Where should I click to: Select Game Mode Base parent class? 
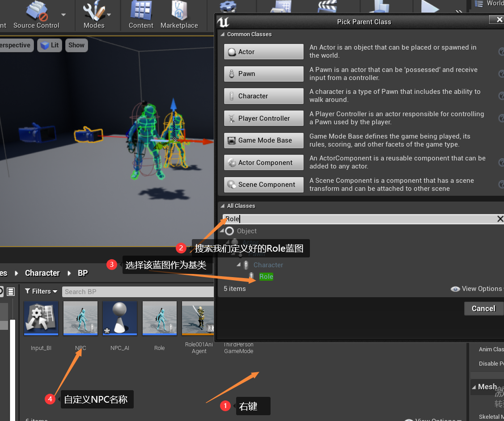coord(263,140)
